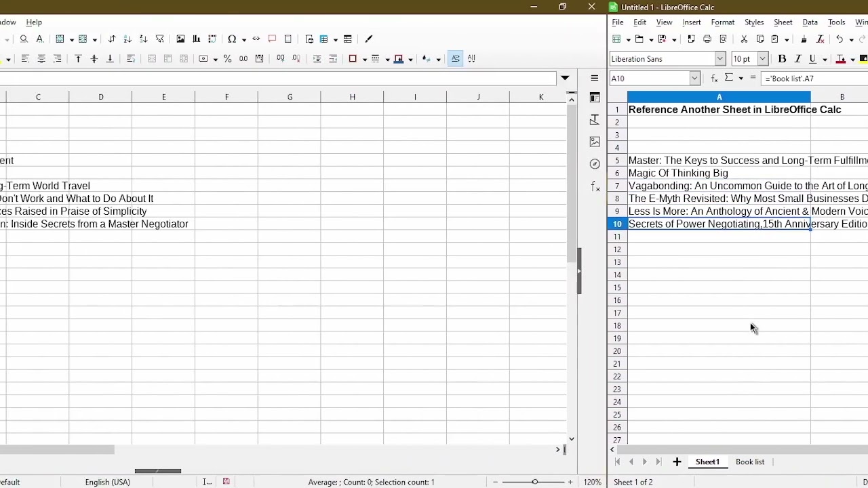Image resolution: width=868 pixels, height=488 pixels.
Task: Open the Sidebar Properties deck icon
Action: tap(595, 98)
